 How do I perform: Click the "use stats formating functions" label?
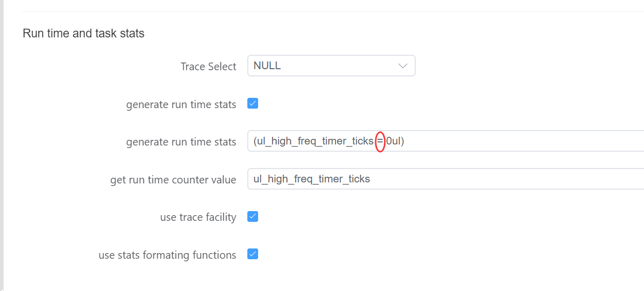(167, 255)
